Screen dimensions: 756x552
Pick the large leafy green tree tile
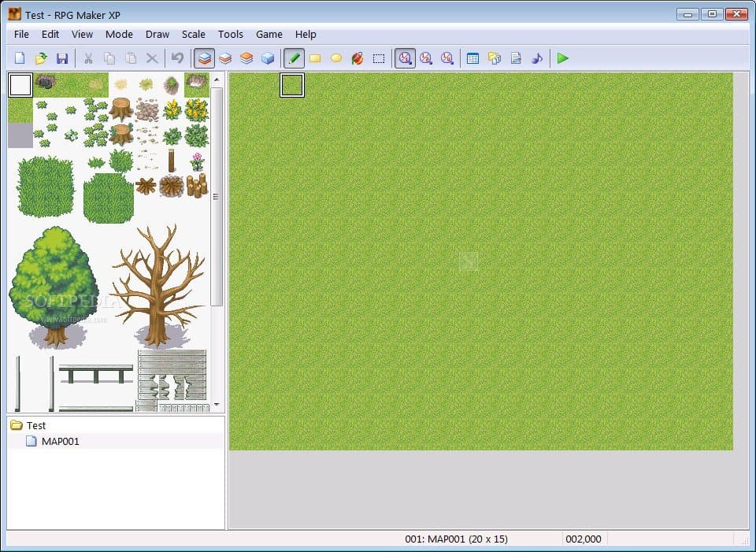[54, 287]
